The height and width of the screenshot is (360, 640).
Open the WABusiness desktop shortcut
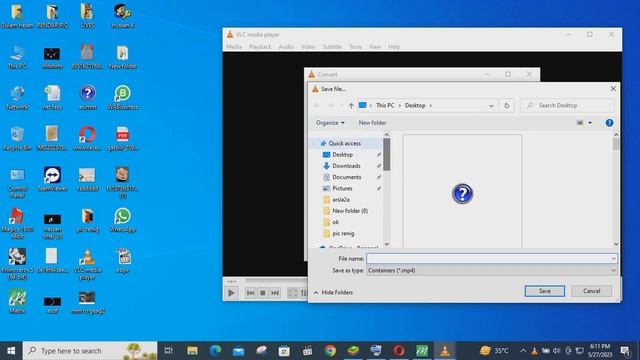pyautogui.click(x=122, y=97)
